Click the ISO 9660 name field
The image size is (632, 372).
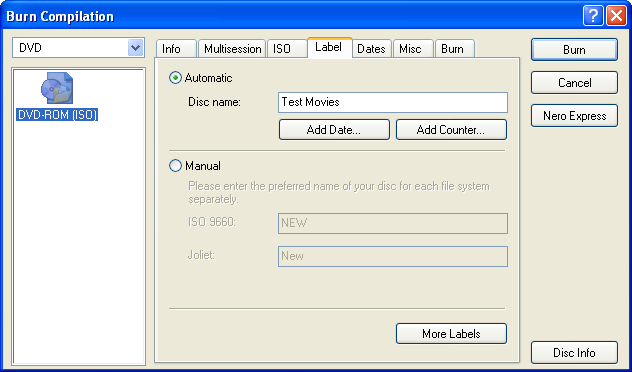point(393,223)
